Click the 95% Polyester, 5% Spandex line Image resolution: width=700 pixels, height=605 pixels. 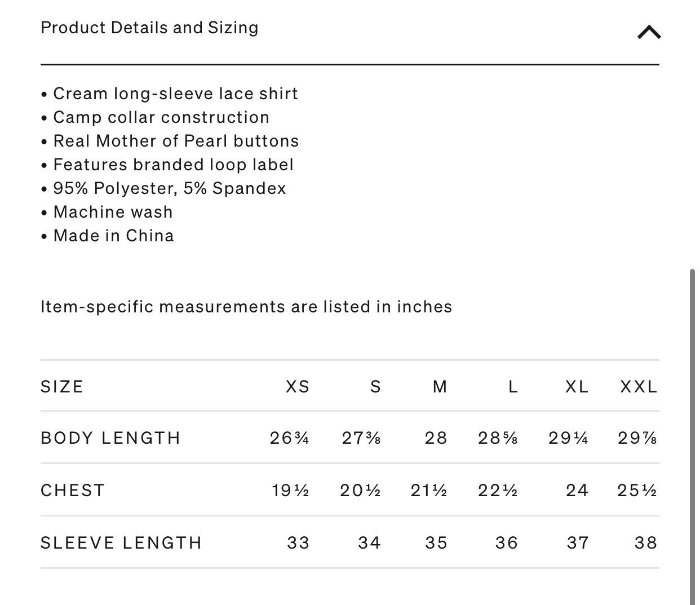(x=163, y=188)
